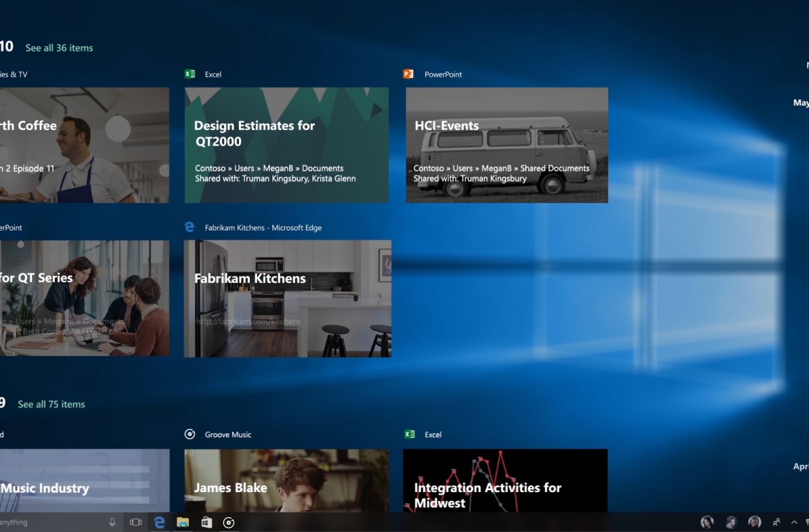Click the first pinned contact avatar
809x532 pixels.
pos(707,522)
